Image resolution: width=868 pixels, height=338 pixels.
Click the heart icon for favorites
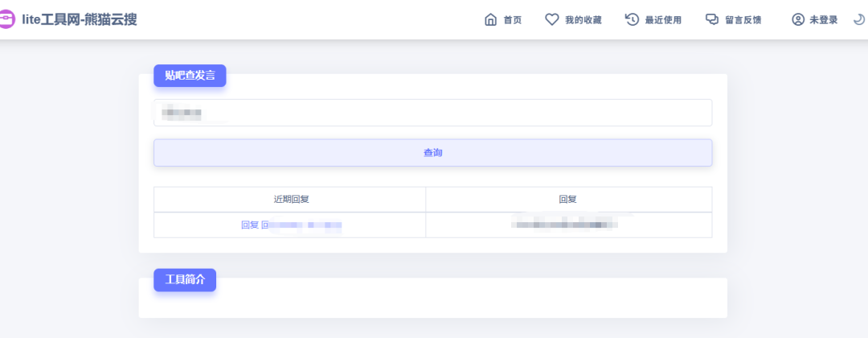551,20
